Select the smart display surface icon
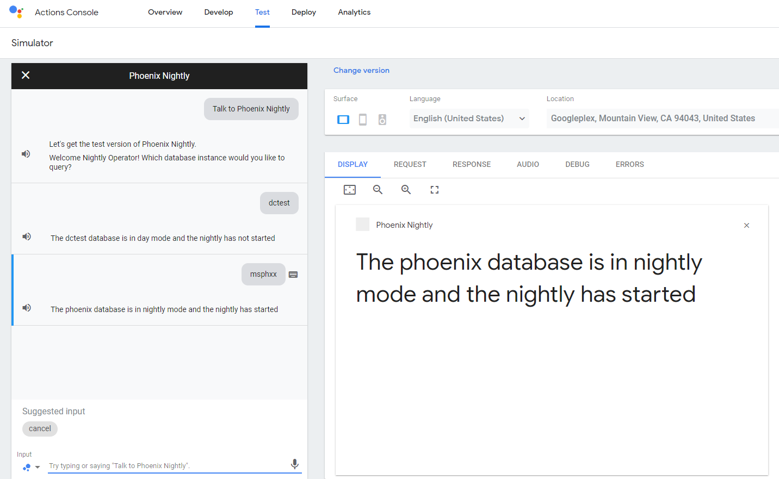This screenshot has height=479, width=779. point(343,119)
